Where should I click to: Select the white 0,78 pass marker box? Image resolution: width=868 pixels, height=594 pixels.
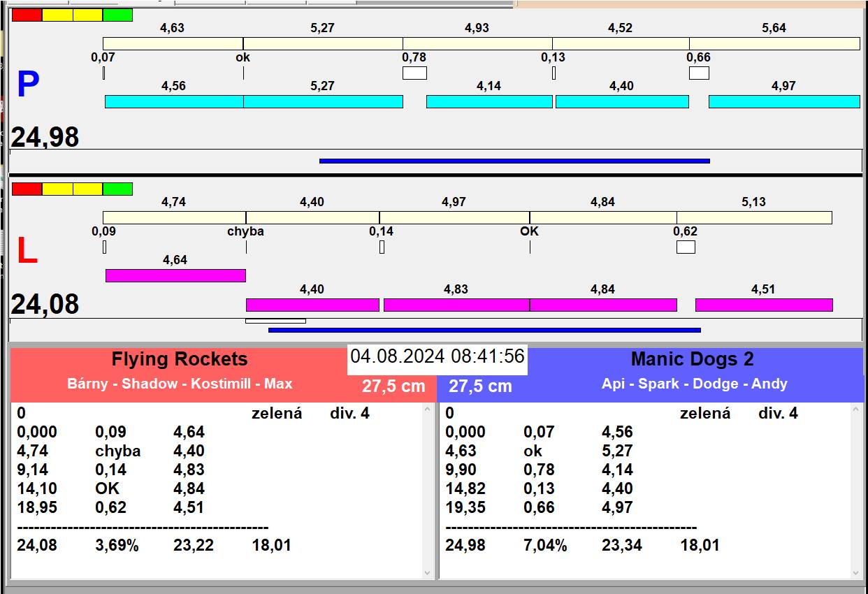tap(414, 73)
